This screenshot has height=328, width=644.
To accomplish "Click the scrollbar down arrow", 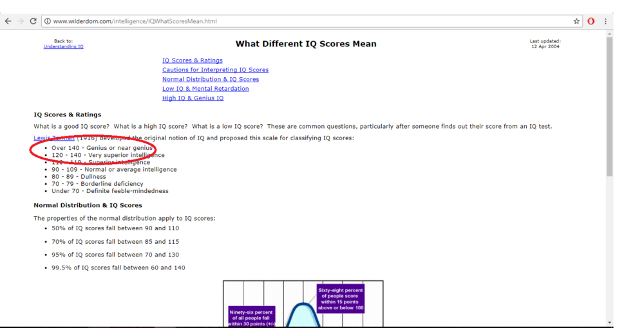I will pos(609,322).
